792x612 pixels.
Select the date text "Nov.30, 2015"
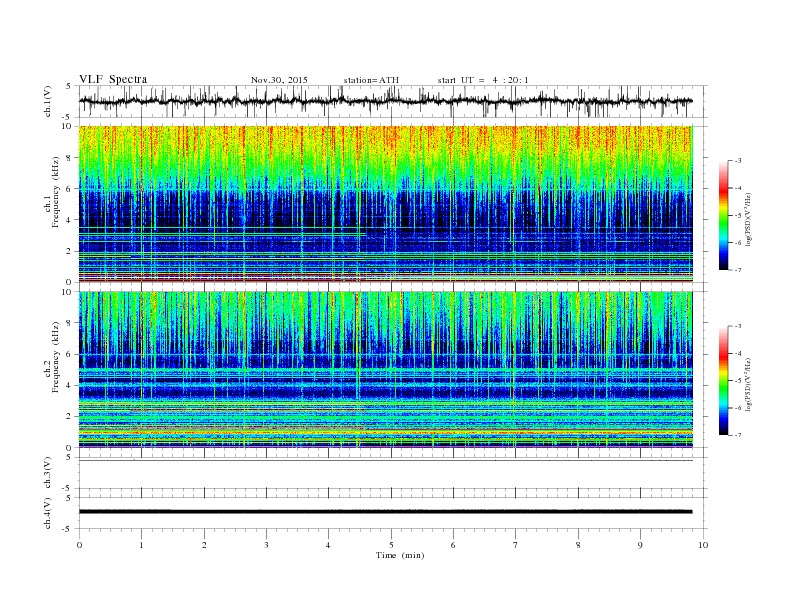[x=279, y=80]
